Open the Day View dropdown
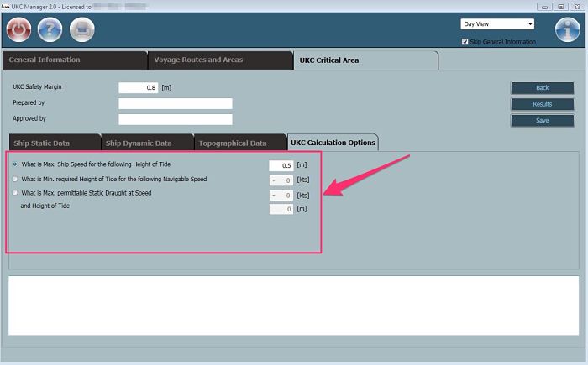Screen dimensions: 588x365 click(496, 24)
